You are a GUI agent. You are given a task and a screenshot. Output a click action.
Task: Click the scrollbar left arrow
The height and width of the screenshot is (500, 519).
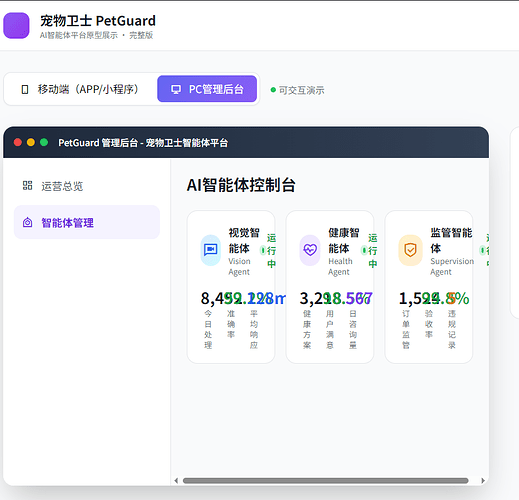(176, 480)
